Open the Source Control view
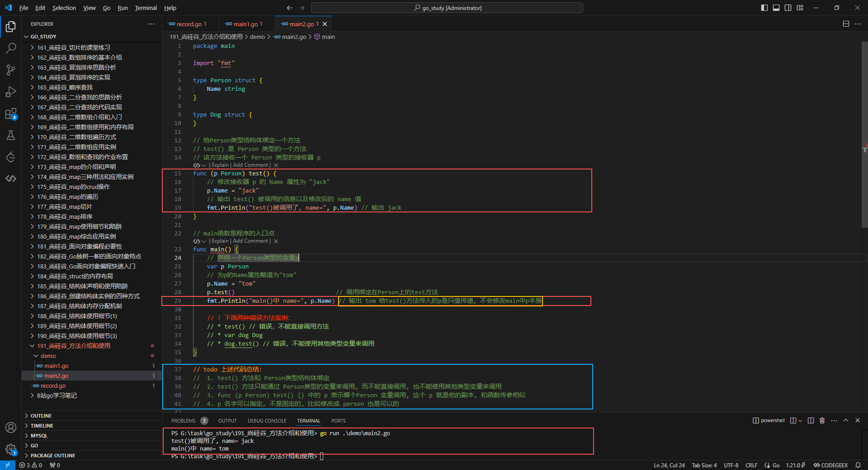The width and height of the screenshot is (868, 470). pyautogui.click(x=11, y=70)
